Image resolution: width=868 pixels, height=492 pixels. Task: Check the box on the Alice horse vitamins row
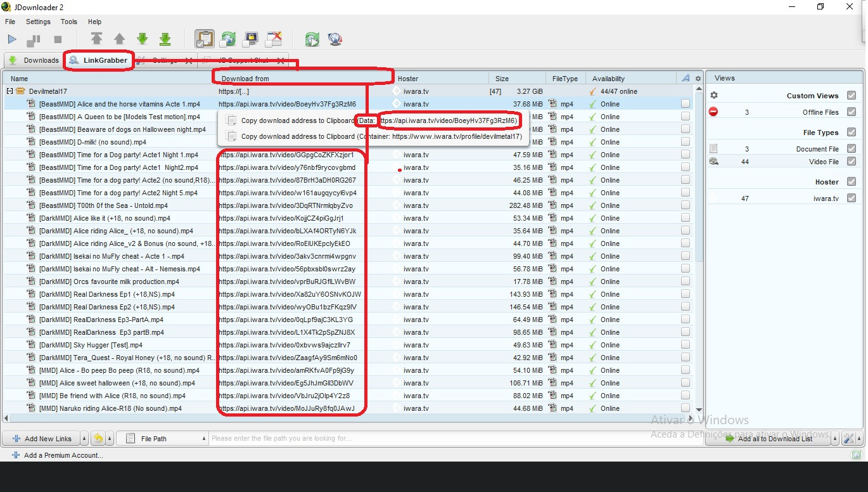coord(686,104)
